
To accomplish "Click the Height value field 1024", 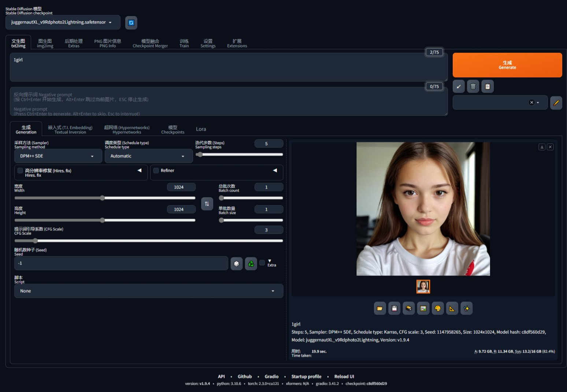I will point(181,210).
